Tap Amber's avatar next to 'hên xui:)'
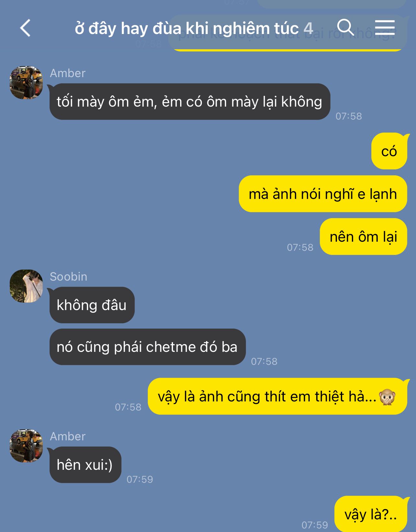 coord(26,446)
